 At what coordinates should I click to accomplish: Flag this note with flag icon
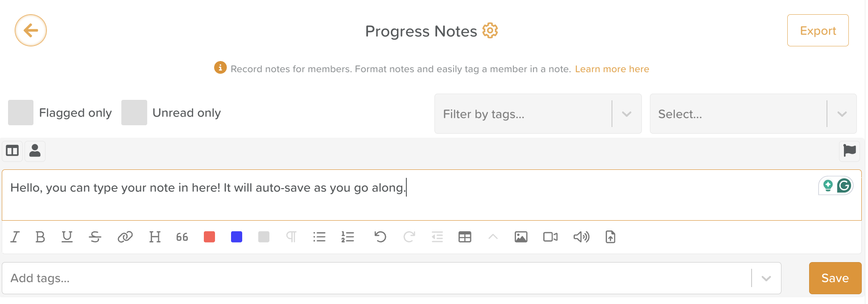click(849, 151)
